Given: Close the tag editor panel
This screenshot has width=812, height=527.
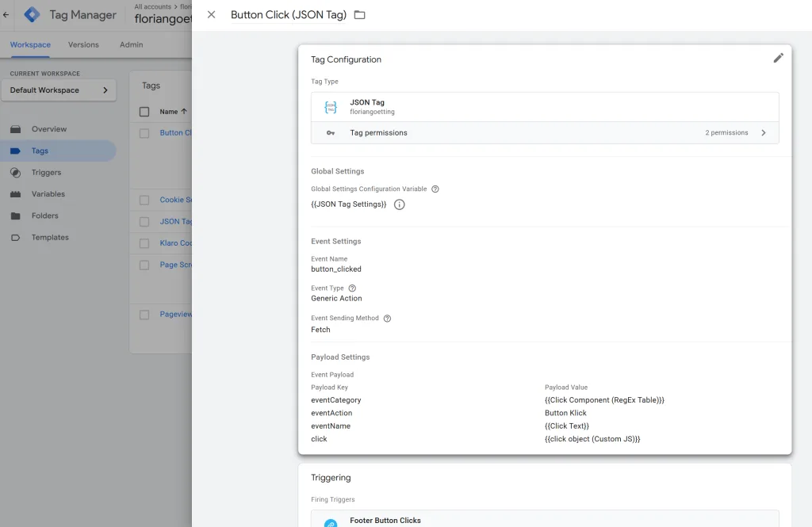Looking at the screenshot, I should [x=211, y=14].
